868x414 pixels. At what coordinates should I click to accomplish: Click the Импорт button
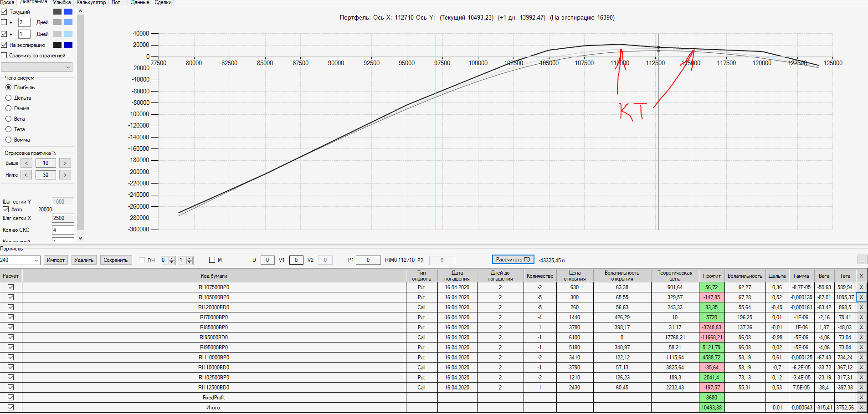click(56, 260)
